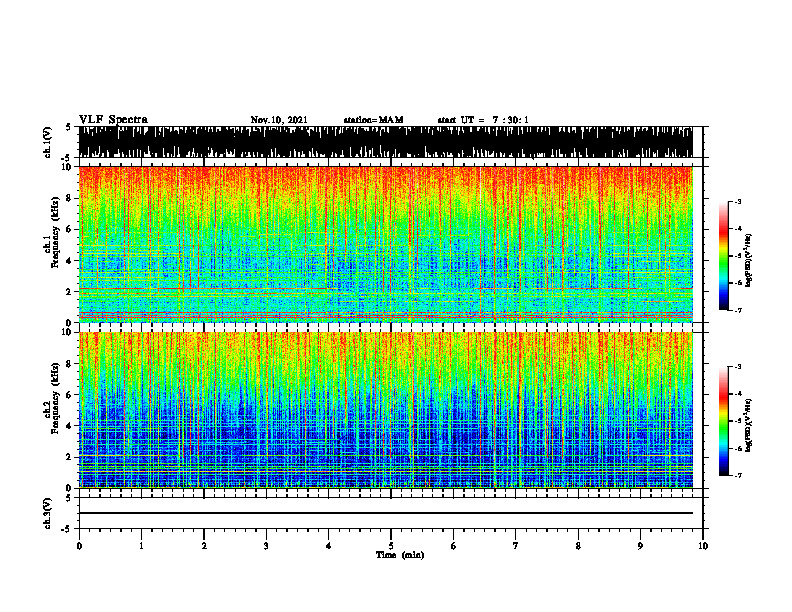The image size is (792, 612).
Task: Click the "ch.1(V)" waveform axis label
Action: (47, 142)
